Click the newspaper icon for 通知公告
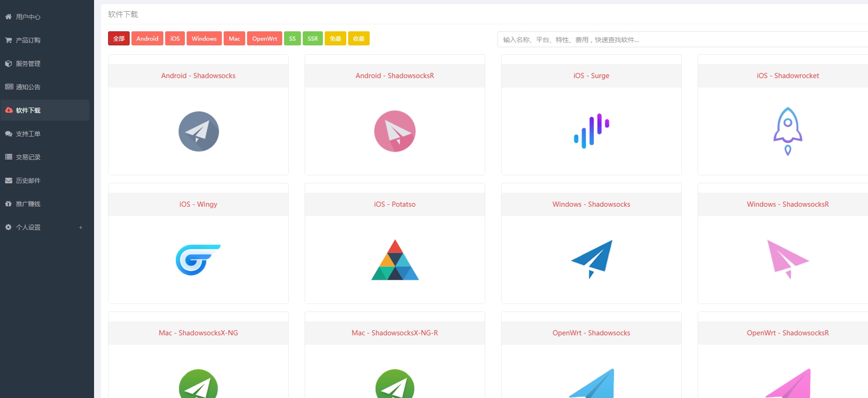This screenshot has height=398, width=868. click(x=9, y=87)
